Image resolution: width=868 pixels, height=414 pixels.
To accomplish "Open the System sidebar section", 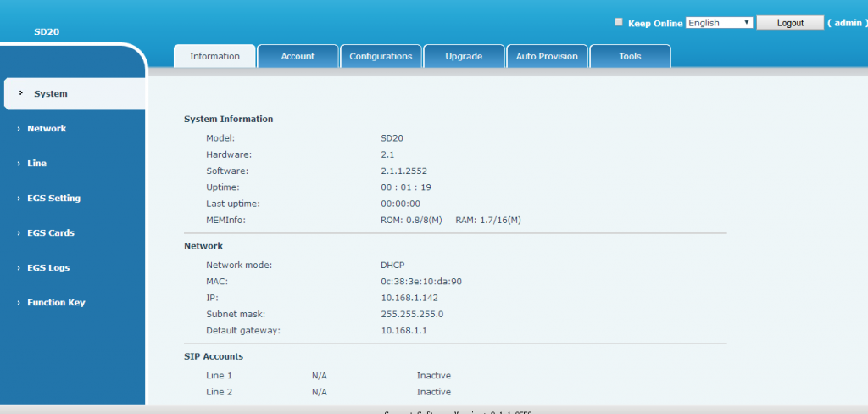I will [51, 94].
